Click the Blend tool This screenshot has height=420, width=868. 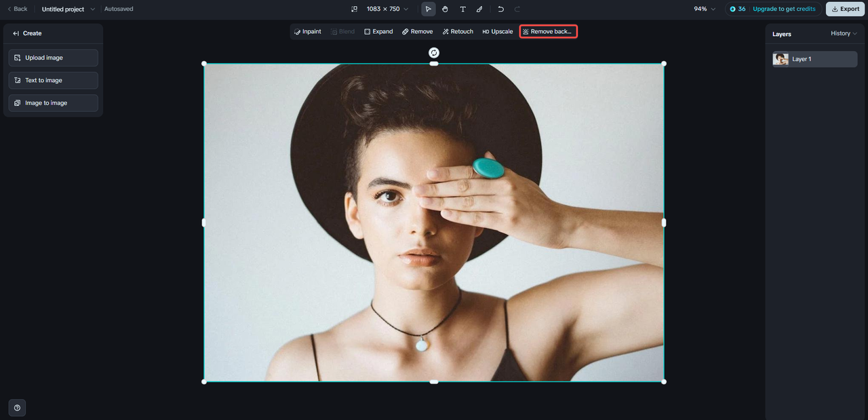[x=343, y=32]
